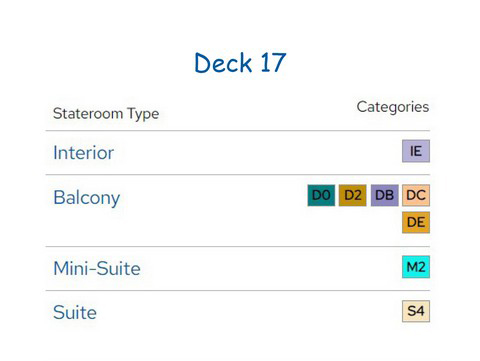Click the divider between Mini-Suite and Suite rows

238,290
